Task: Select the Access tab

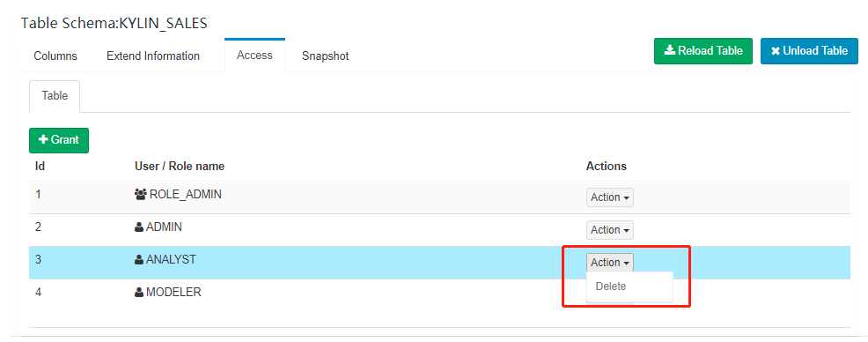Action: [x=254, y=56]
